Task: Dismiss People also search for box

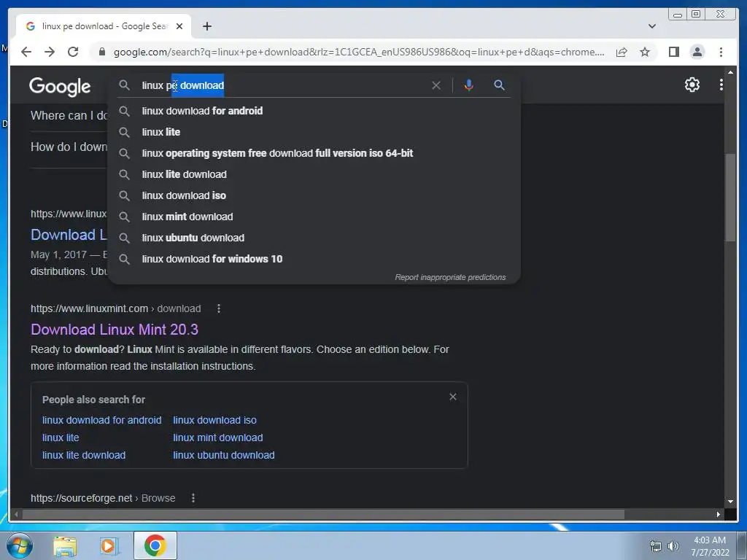Action: 452,397
